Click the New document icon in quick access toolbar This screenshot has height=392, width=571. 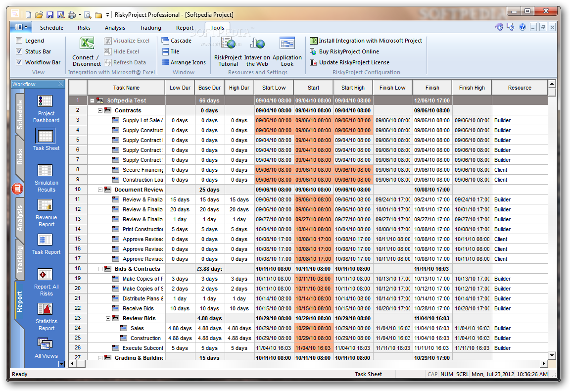tap(28, 15)
